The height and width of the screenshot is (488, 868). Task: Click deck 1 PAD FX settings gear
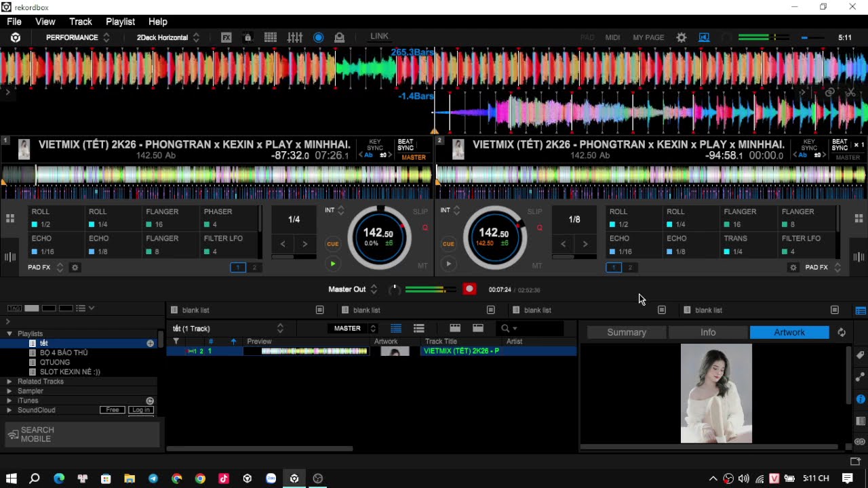(x=75, y=268)
